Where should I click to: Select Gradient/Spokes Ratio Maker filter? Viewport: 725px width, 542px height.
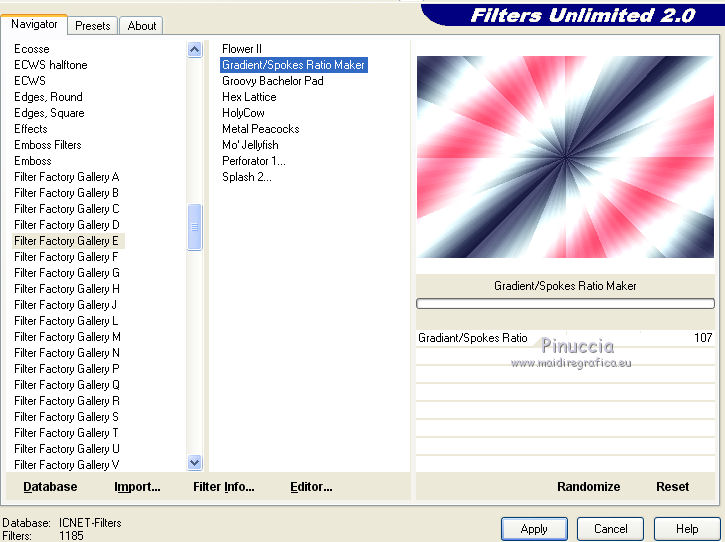pos(294,65)
